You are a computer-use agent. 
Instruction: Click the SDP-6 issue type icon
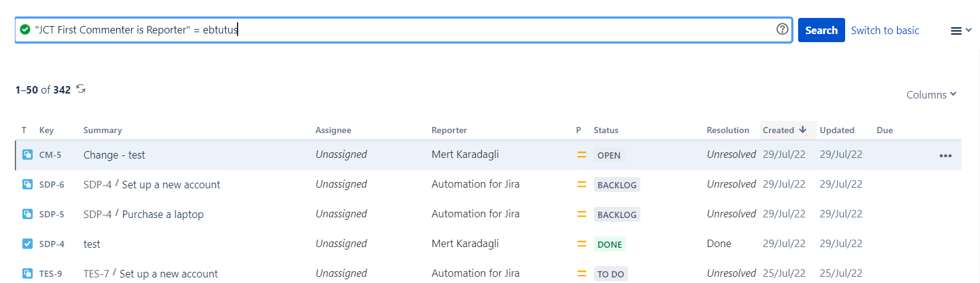pos(27,185)
